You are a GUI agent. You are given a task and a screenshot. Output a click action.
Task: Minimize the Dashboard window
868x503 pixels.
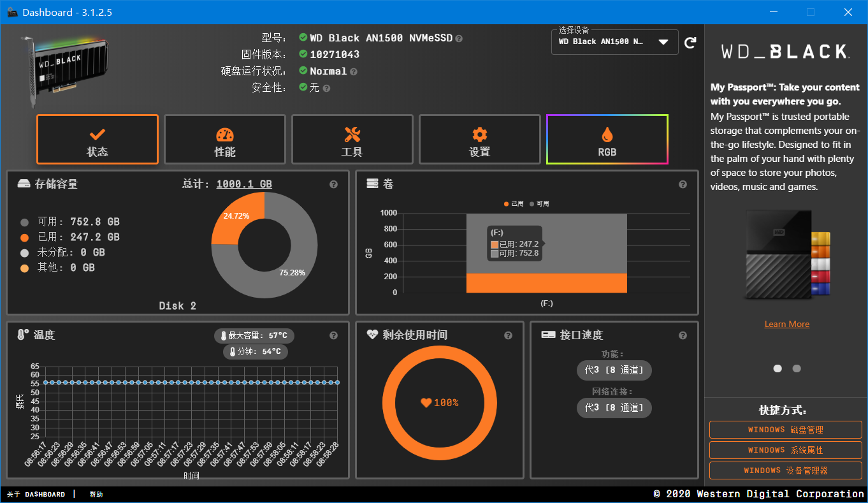pyautogui.click(x=773, y=12)
